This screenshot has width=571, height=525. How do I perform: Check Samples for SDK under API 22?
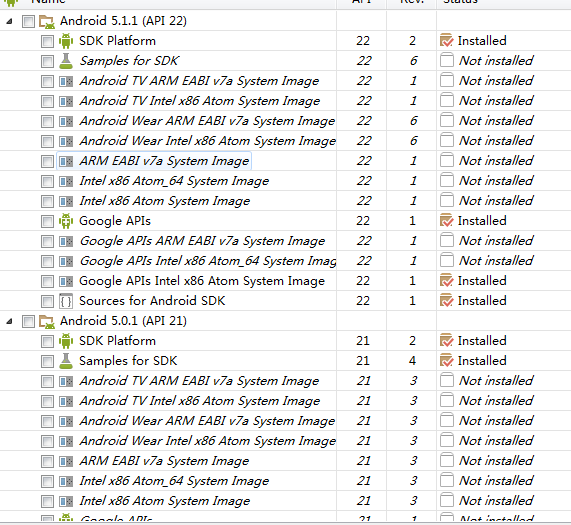tap(47, 61)
